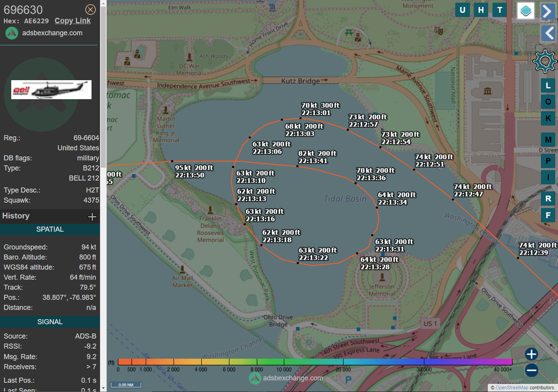The image size is (558, 392).
Task: Open the settings gear icon
Action: [x=545, y=61]
